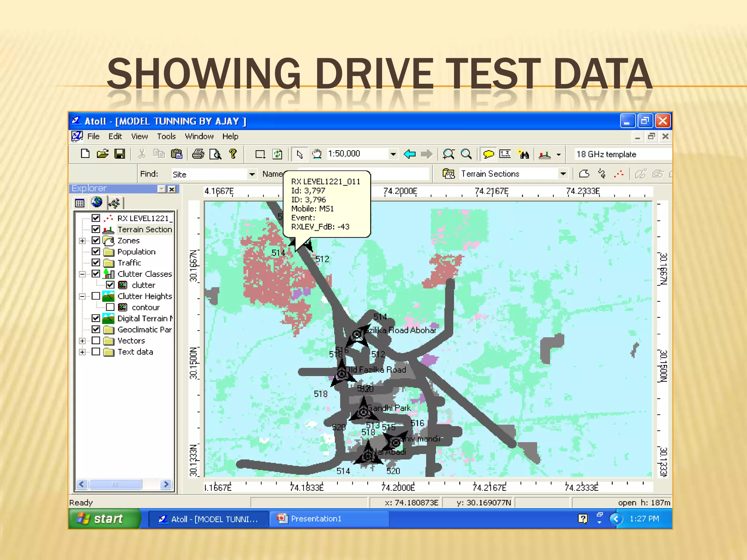Screen dimensions: 747x560
Task: Open the Geo globe tab in Explorer
Action: pyautogui.click(x=97, y=202)
